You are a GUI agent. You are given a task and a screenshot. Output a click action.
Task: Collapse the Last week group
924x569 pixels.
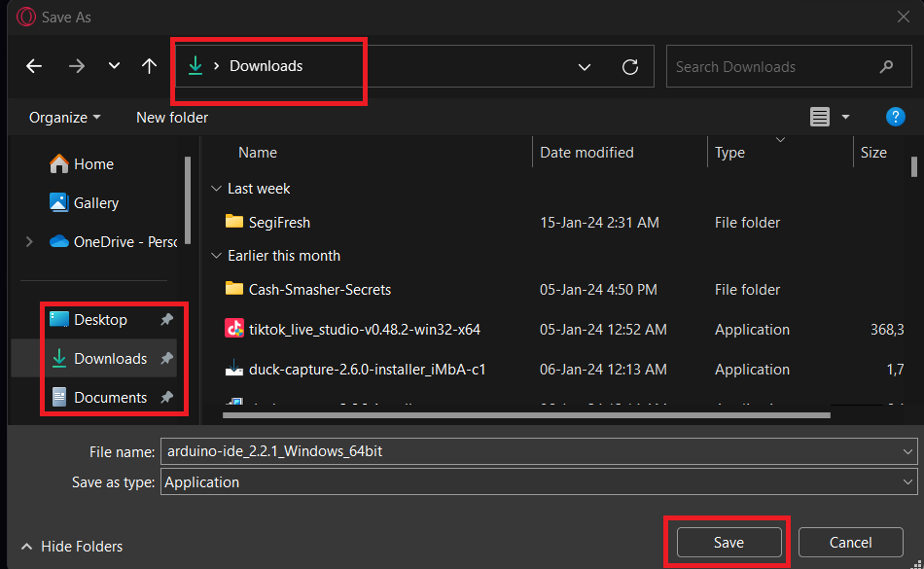(216, 189)
